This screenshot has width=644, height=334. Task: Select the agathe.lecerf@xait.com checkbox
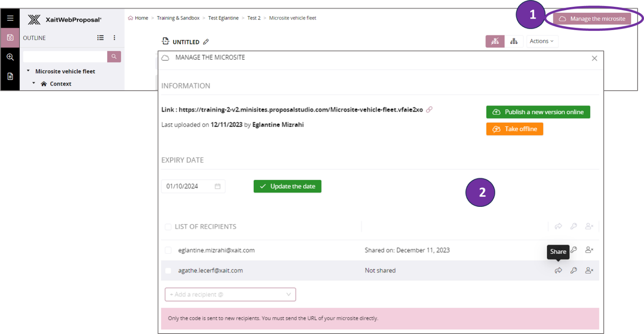tap(168, 270)
